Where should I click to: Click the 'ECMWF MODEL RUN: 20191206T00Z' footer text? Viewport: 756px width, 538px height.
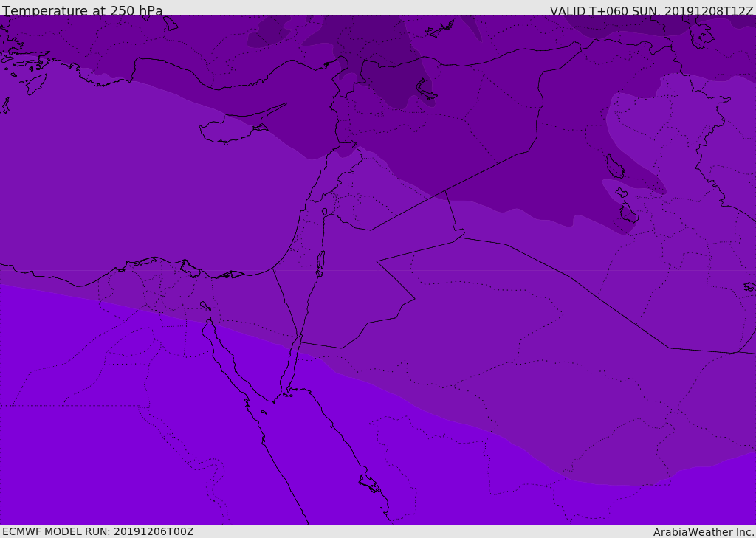(x=98, y=531)
